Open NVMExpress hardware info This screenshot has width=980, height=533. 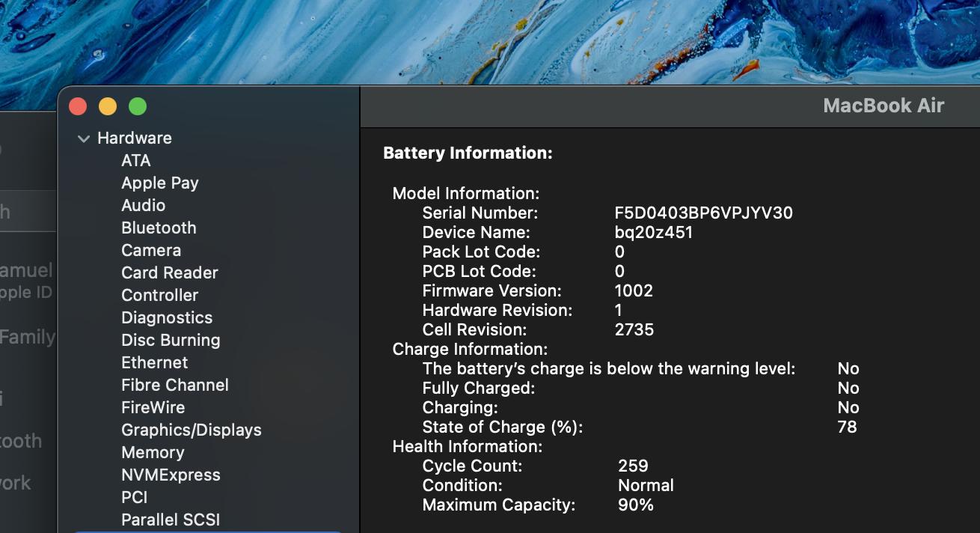click(171, 475)
